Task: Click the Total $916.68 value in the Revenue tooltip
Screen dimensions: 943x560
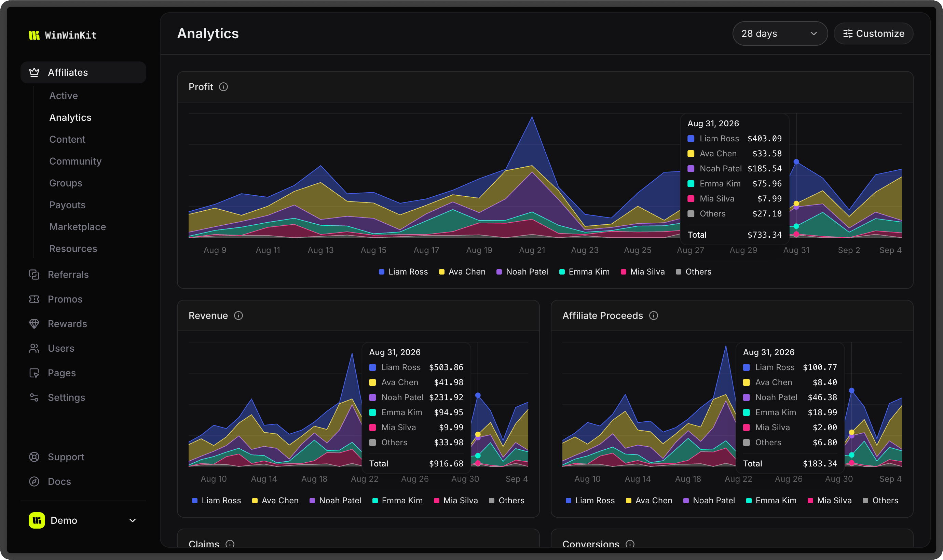Action: 446,463
